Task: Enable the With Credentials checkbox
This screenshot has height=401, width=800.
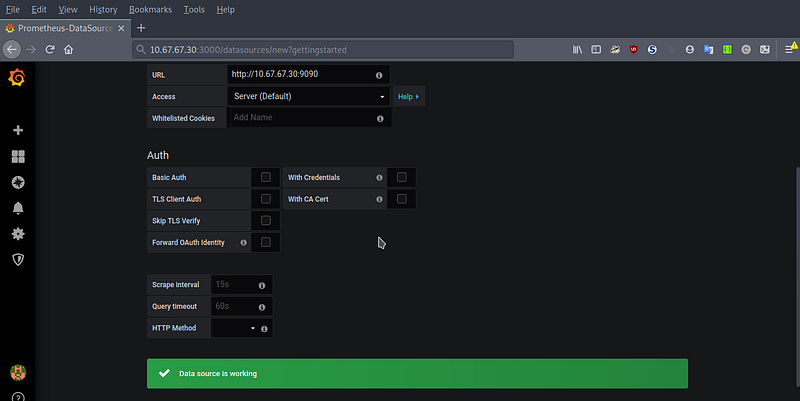Action: point(402,177)
